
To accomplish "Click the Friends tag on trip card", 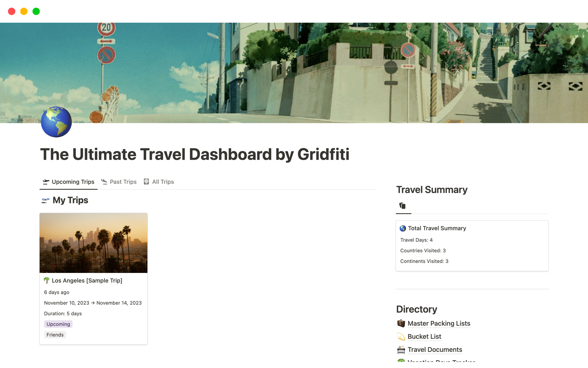I will click(55, 335).
